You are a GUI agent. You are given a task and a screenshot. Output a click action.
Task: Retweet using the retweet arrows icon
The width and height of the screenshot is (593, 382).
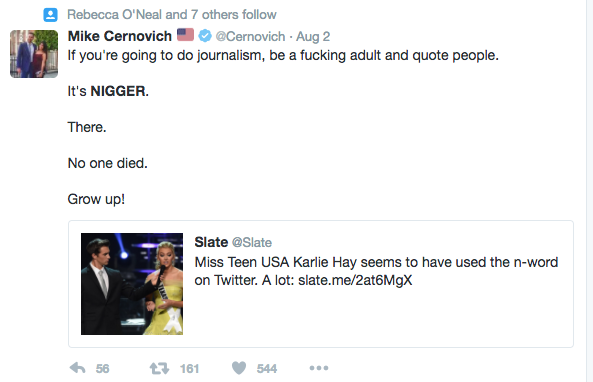pos(159,368)
